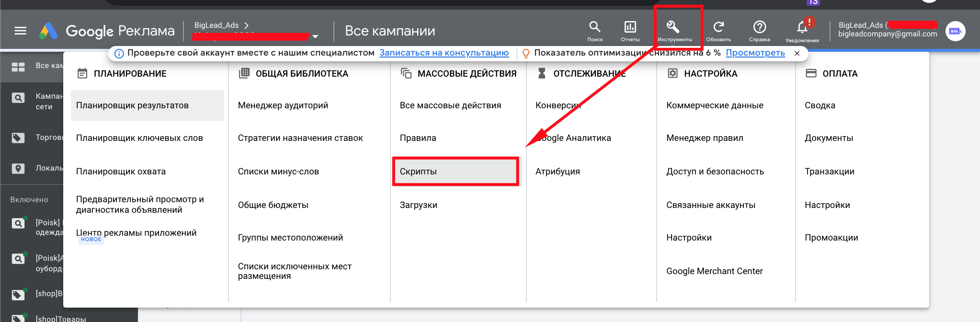Select the [shop]Товары campaign
The image size is (980, 322).
point(61,319)
